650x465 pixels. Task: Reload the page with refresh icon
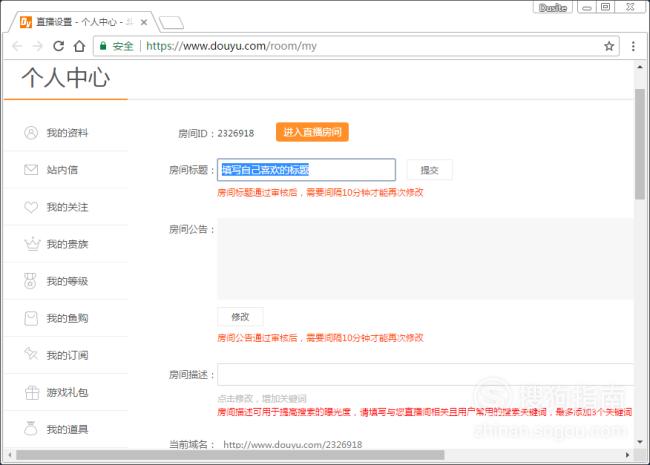[58, 46]
